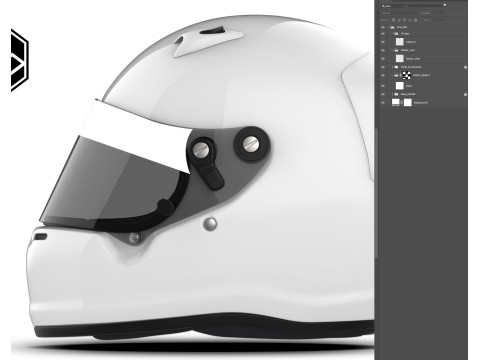Toggle the layer filter switch on

tap(445, 5)
